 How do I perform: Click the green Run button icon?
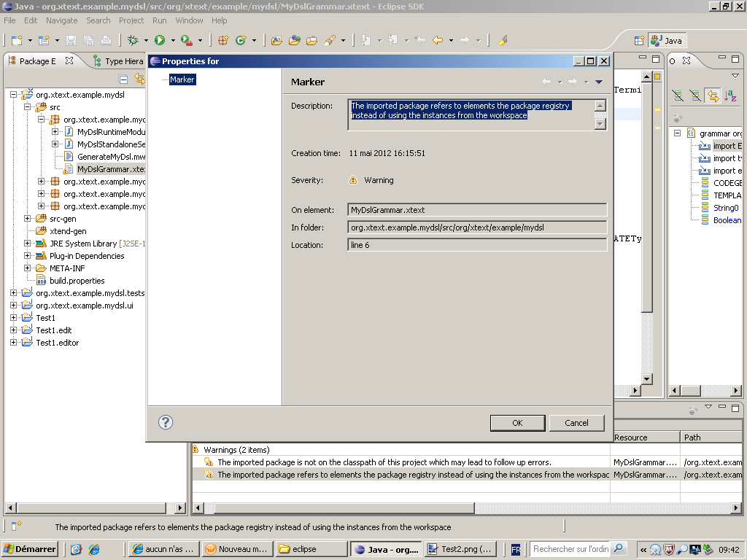[x=160, y=41]
